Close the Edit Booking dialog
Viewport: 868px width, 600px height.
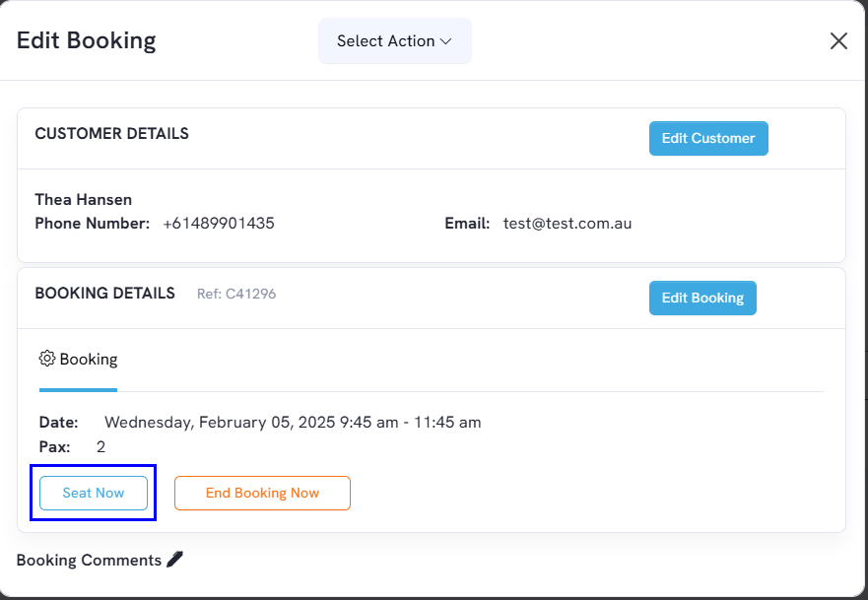pyautogui.click(x=838, y=41)
